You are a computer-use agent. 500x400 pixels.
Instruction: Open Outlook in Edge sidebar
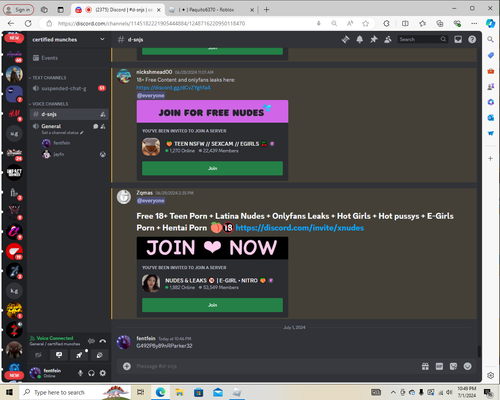(490, 118)
